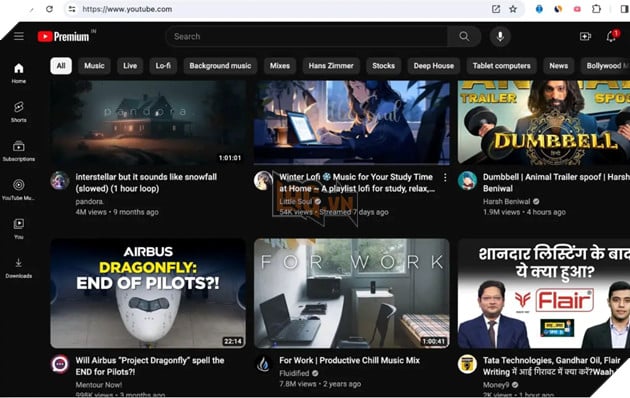Click the site info icon in address bar

tap(72, 9)
